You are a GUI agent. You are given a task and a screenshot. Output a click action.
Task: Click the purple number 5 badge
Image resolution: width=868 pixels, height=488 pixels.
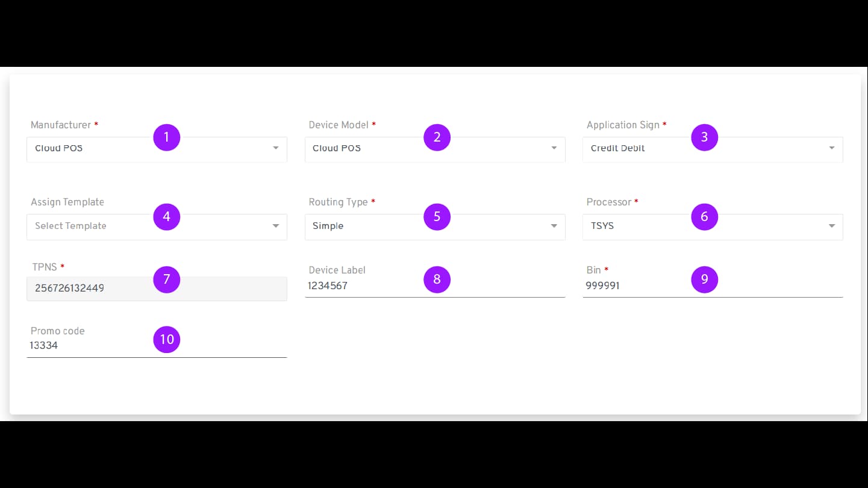click(437, 217)
